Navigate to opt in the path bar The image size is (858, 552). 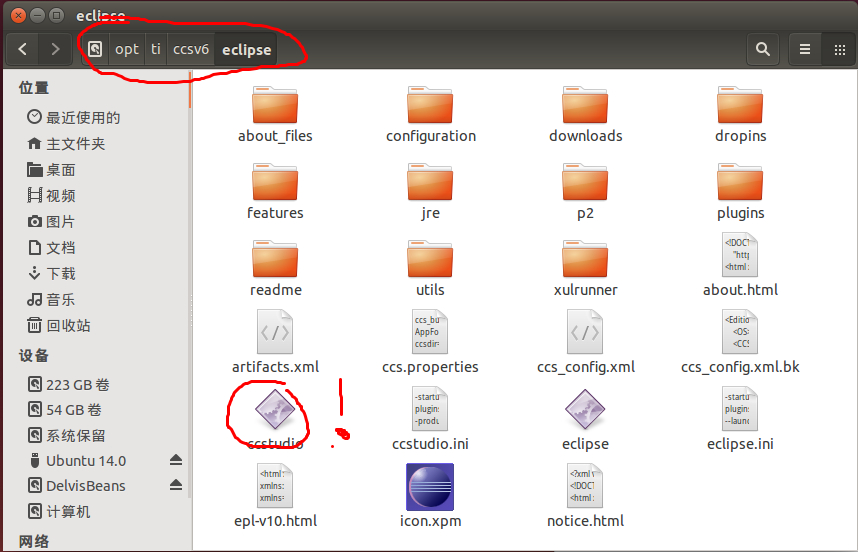(x=127, y=49)
